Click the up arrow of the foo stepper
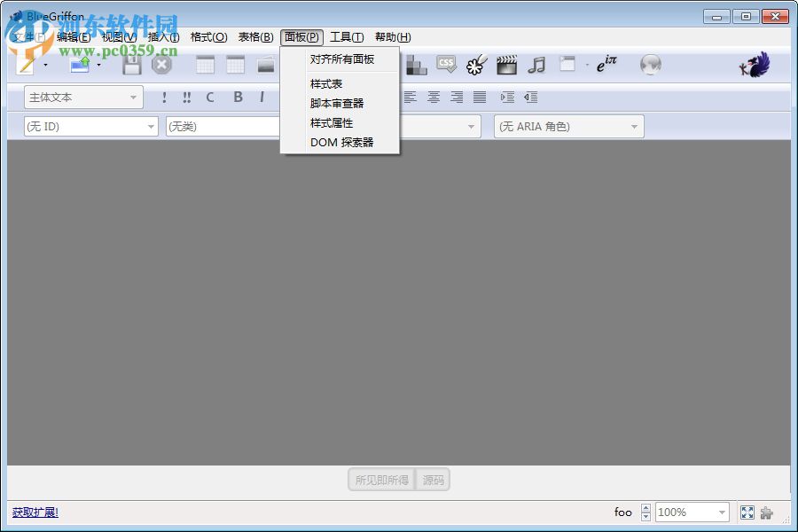 (x=645, y=507)
